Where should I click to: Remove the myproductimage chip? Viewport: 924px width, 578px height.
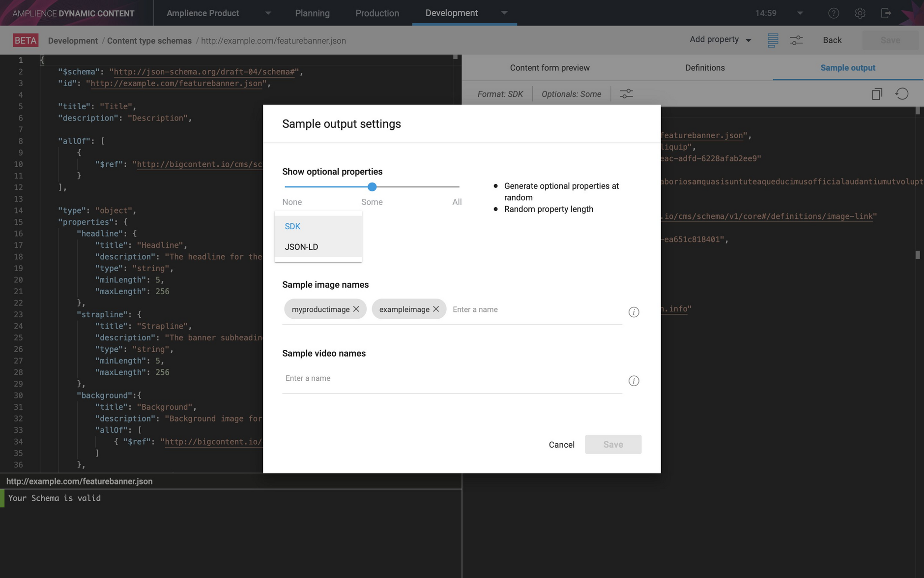point(356,309)
